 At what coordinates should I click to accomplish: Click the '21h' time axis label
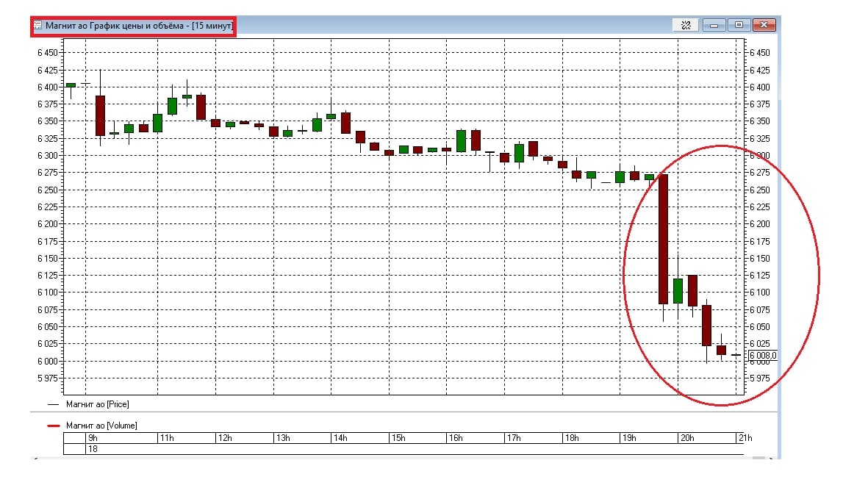coord(745,438)
